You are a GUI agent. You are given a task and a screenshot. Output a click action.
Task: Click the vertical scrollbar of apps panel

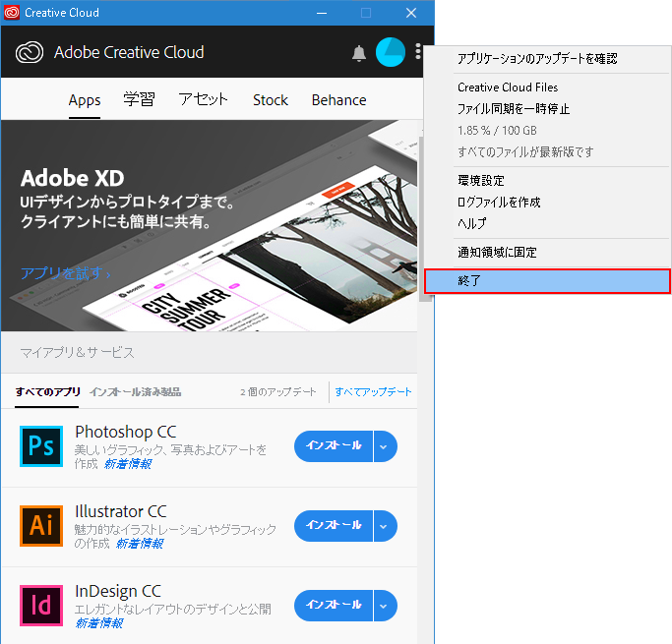(425, 218)
